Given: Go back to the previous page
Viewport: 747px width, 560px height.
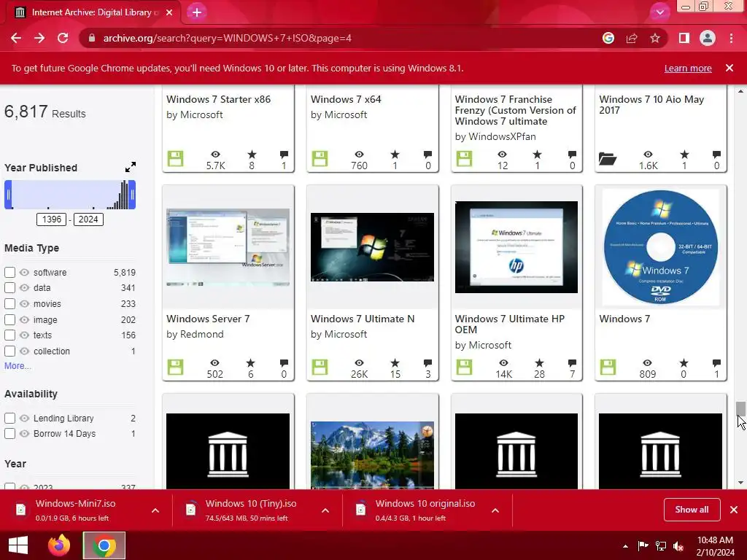Looking at the screenshot, I should tap(16, 38).
